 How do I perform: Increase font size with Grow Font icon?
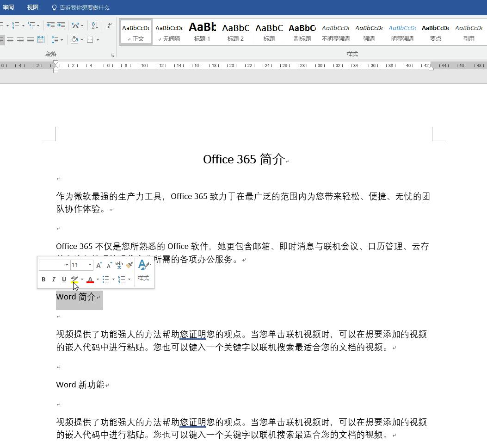tap(99, 265)
